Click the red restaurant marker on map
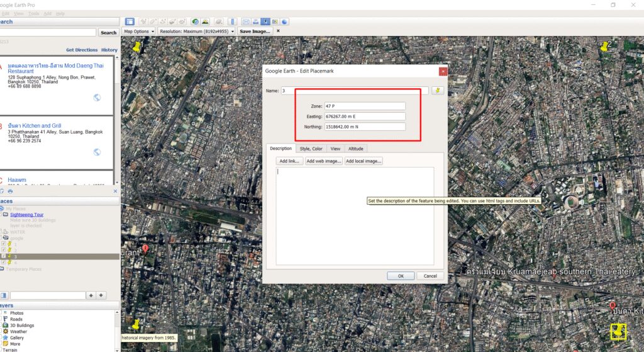The width and height of the screenshot is (644, 352). point(145,249)
